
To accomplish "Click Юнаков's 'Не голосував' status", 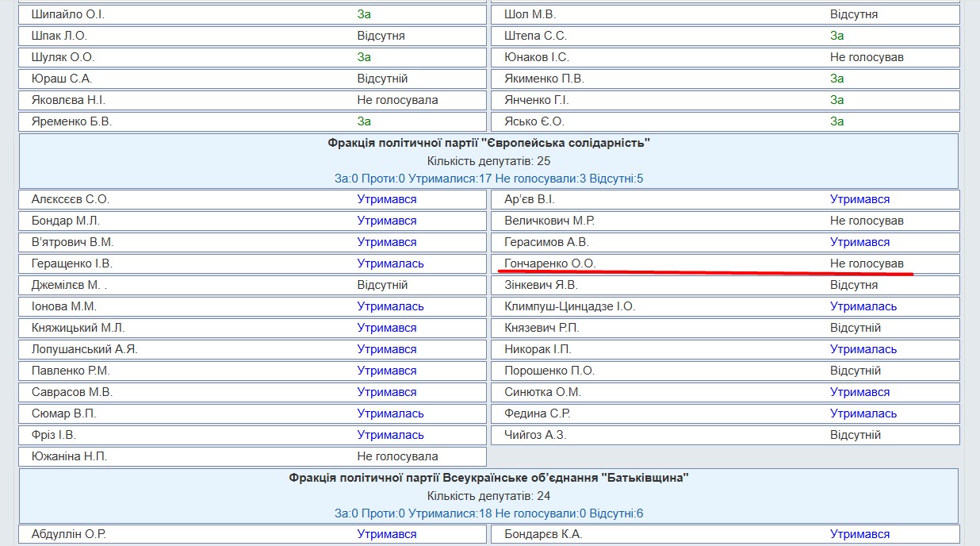I will 867,57.
